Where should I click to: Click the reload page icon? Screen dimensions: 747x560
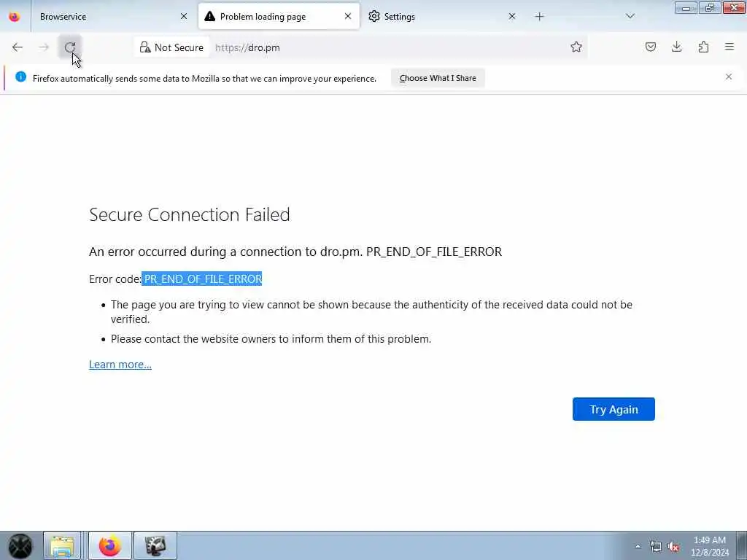click(x=70, y=47)
